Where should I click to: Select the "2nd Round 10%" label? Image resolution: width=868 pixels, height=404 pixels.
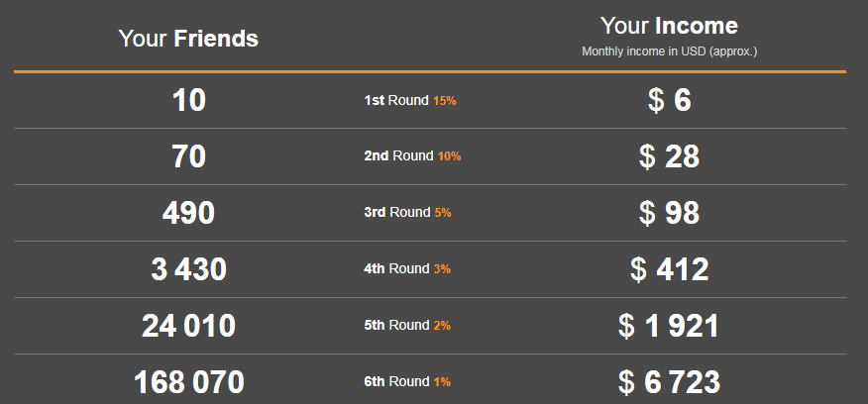(x=412, y=156)
